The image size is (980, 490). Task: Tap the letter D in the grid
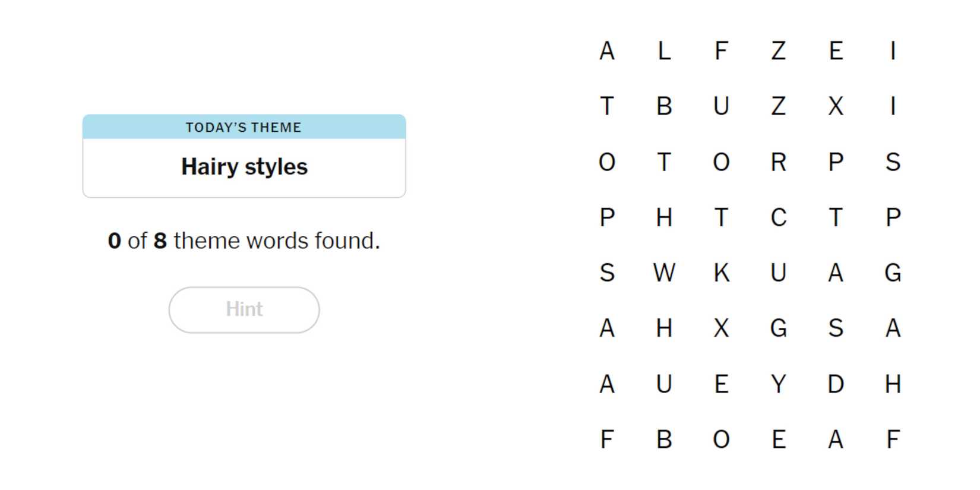(x=835, y=384)
